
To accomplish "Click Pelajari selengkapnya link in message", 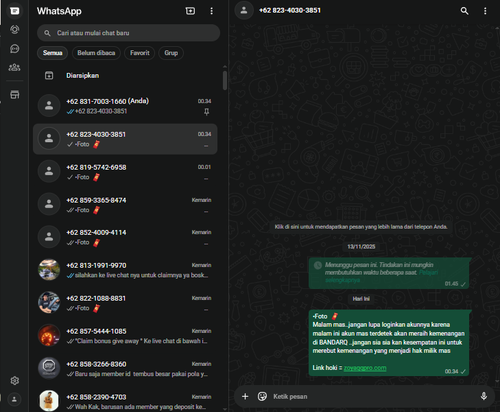I will [382, 276].
